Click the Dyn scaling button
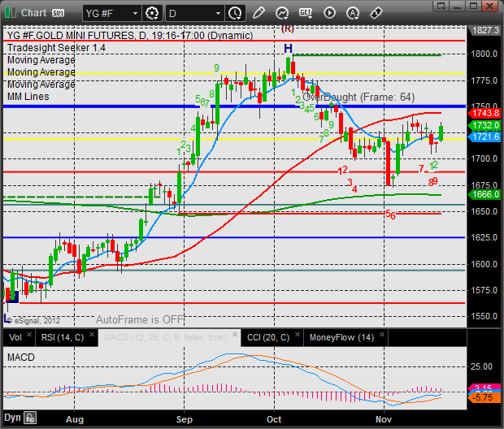Viewport: 504px width, 429px height. (12, 418)
